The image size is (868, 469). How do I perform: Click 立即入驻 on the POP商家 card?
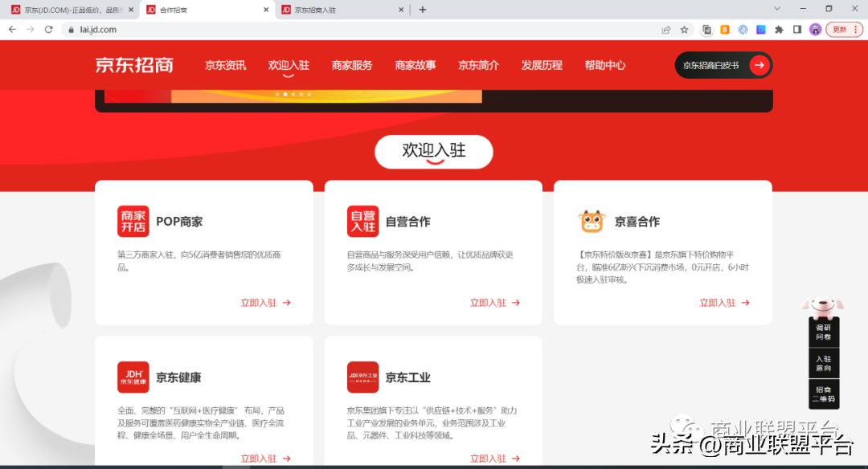pos(265,303)
